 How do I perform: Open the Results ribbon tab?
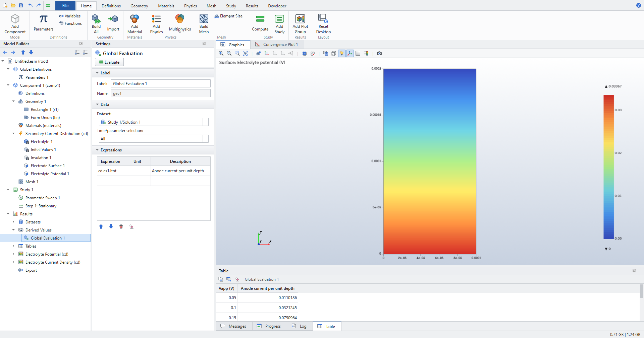coord(252,6)
